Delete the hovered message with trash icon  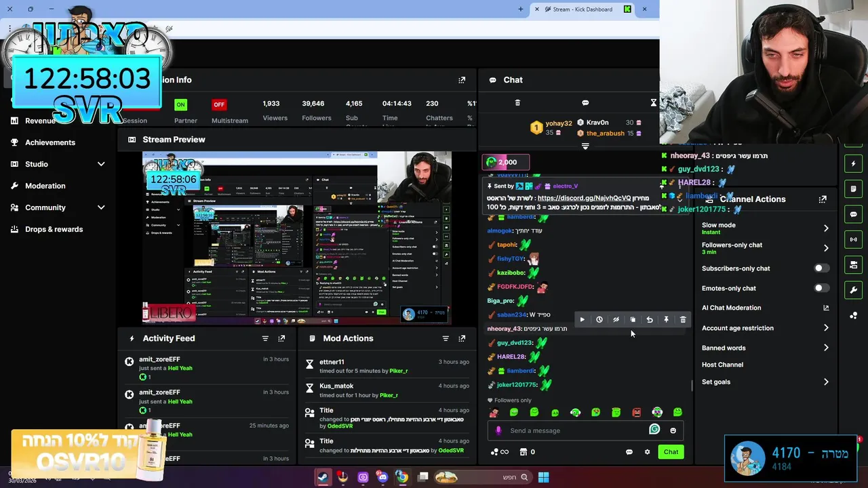coord(683,320)
